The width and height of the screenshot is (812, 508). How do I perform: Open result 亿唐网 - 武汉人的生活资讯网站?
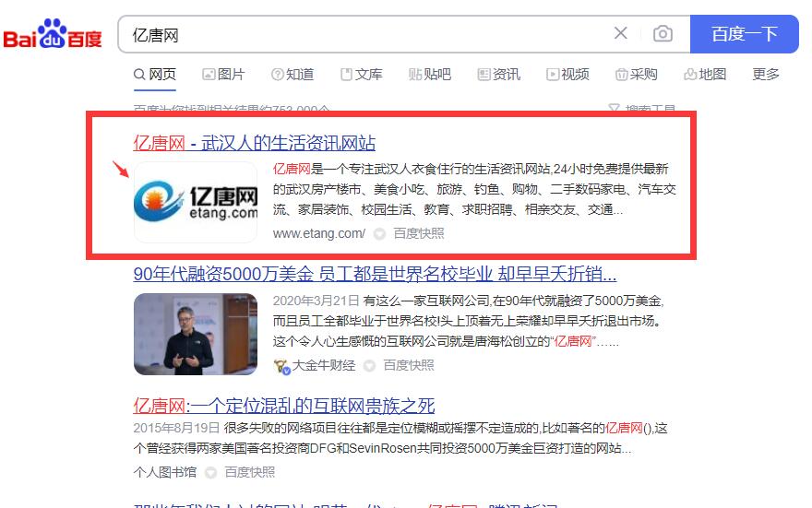tap(255, 143)
